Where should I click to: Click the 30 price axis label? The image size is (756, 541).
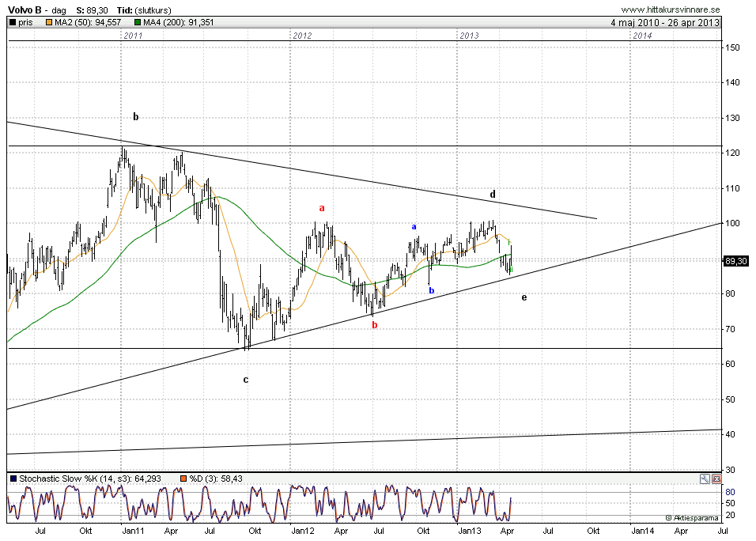click(731, 470)
